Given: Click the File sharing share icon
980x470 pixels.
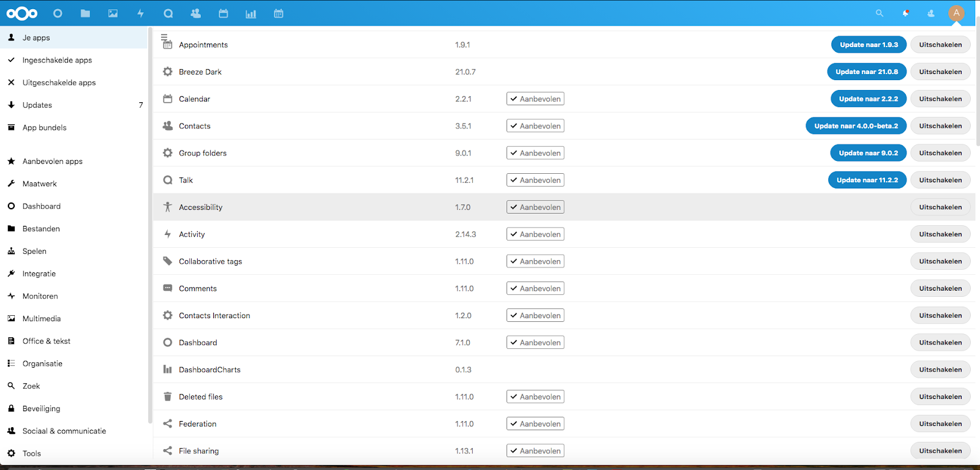Looking at the screenshot, I should (168, 450).
